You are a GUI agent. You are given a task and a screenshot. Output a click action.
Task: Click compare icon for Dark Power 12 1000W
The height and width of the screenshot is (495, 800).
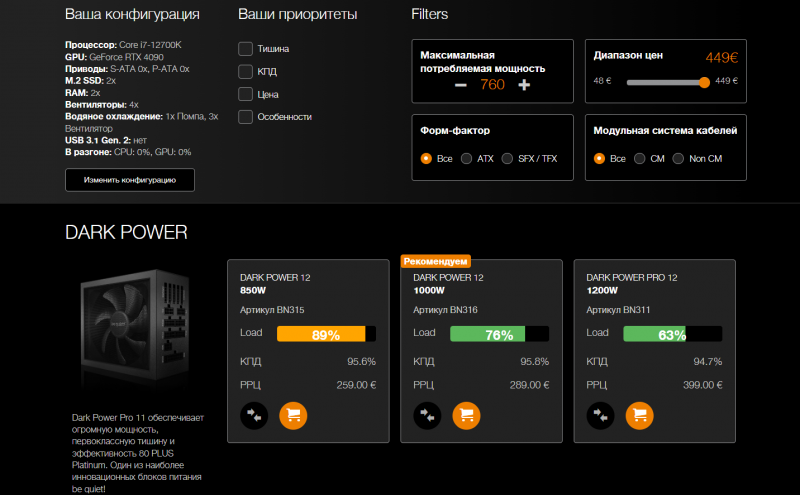point(426,414)
